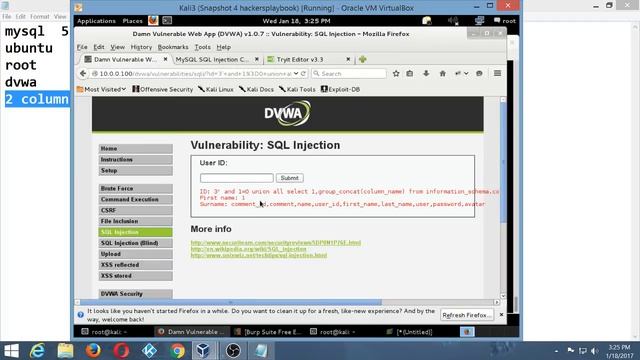Screen dimensions: 640x360
Task: Open Kali volume control icon
Action: (x=453, y=20)
